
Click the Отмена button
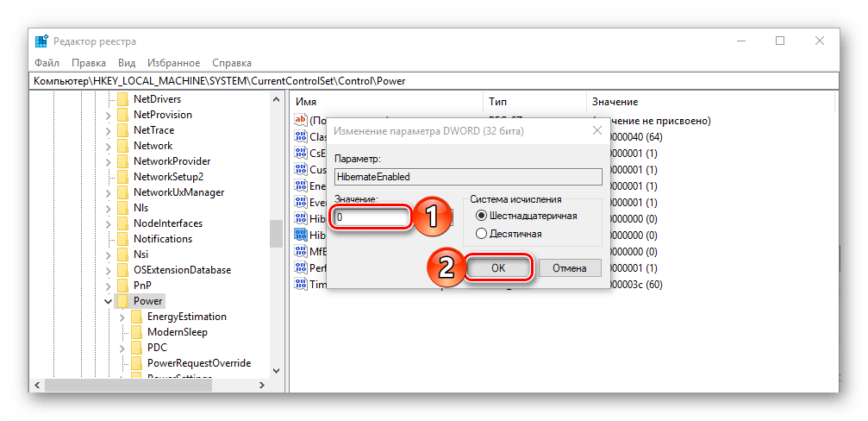570,268
